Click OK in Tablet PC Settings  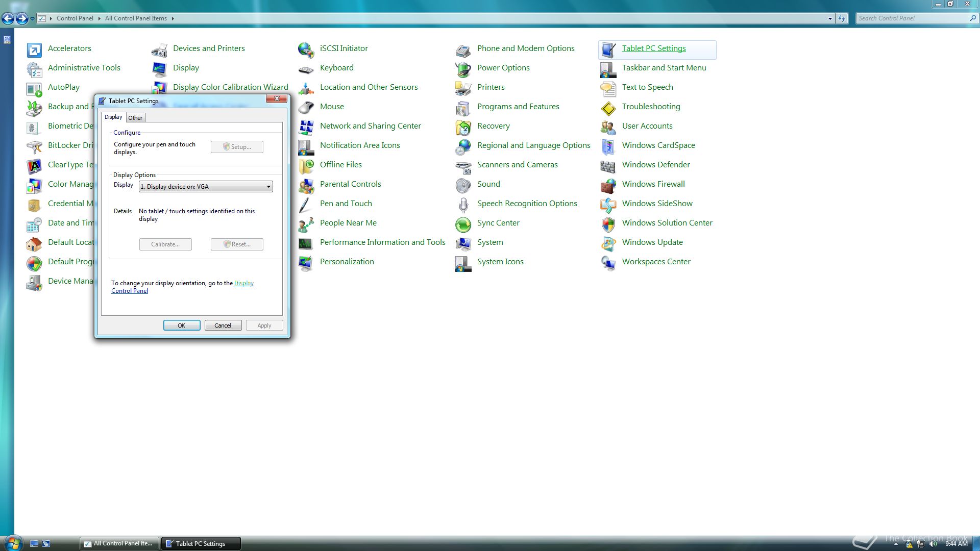point(182,325)
